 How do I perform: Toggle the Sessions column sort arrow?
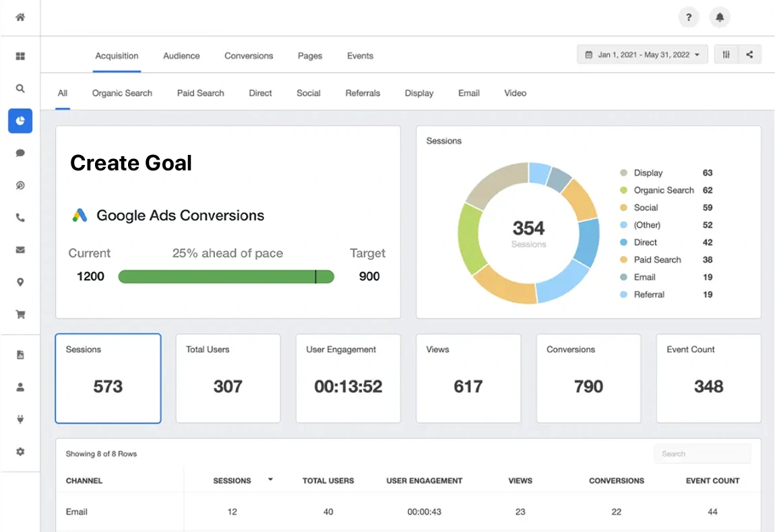(x=270, y=479)
